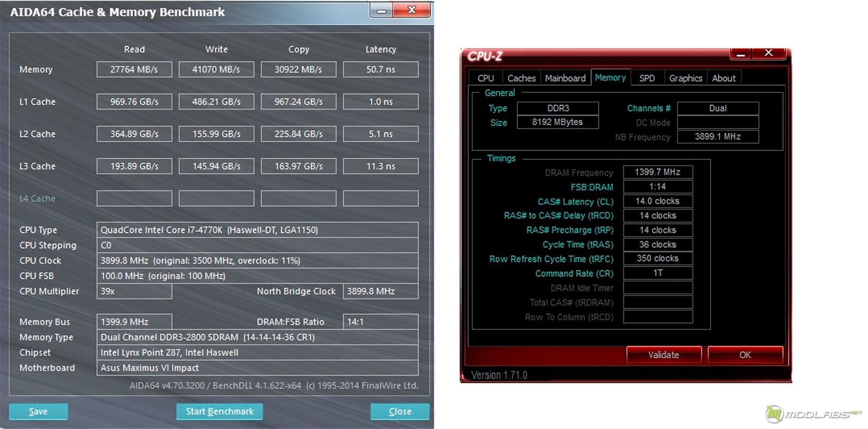Click Cycle Time tRAS 36 clocks

tap(658, 245)
